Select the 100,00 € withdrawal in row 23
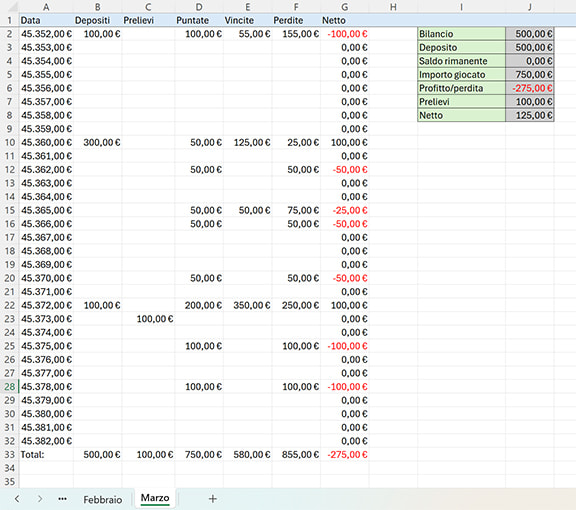This screenshot has width=576, height=510. click(x=148, y=319)
